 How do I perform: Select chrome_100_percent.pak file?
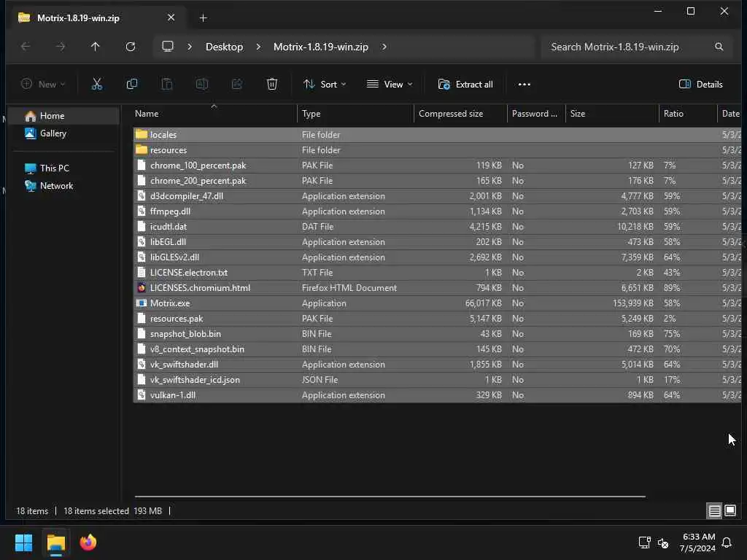click(437, 166)
